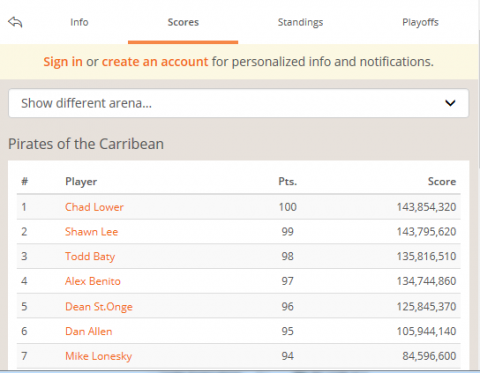Select player Todd Baty
This screenshot has height=373, width=480.
(x=90, y=256)
